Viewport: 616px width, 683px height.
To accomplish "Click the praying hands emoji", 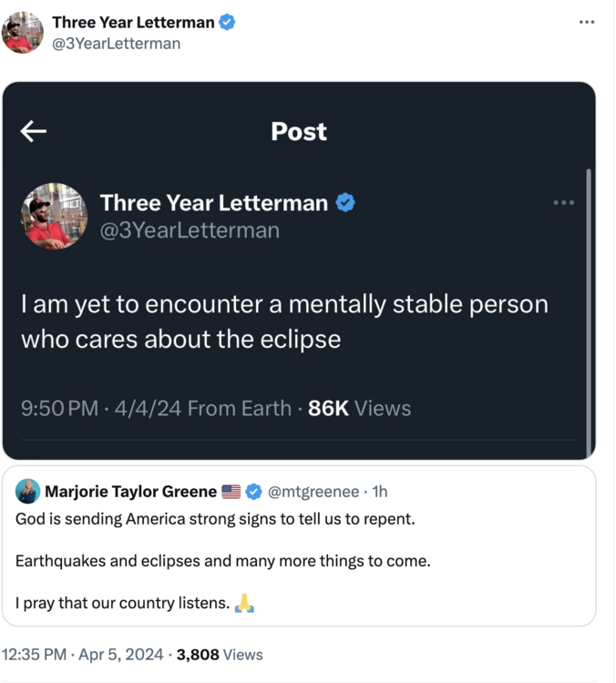I will pyautogui.click(x=244, y=603).
